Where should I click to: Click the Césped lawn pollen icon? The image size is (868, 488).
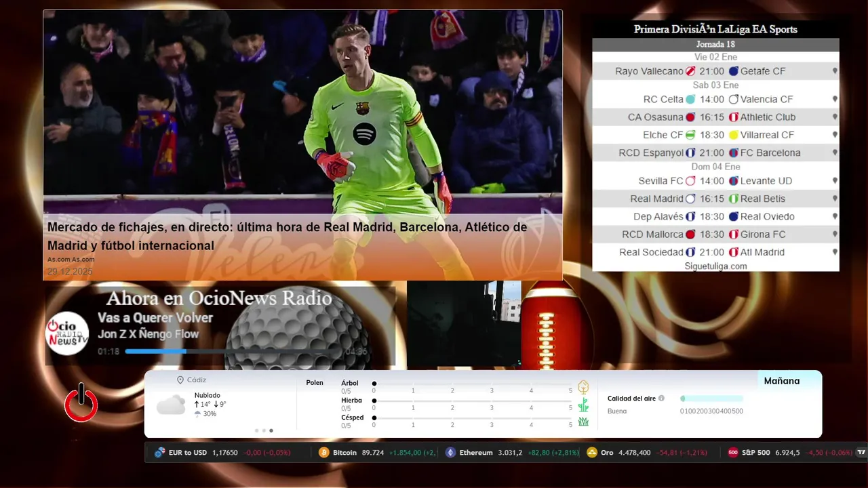[x=583, y=422]
